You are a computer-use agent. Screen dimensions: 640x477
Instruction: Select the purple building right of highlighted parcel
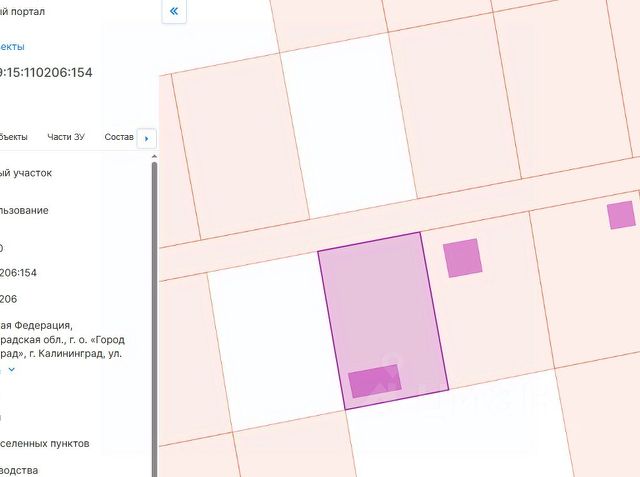point(462,258)
